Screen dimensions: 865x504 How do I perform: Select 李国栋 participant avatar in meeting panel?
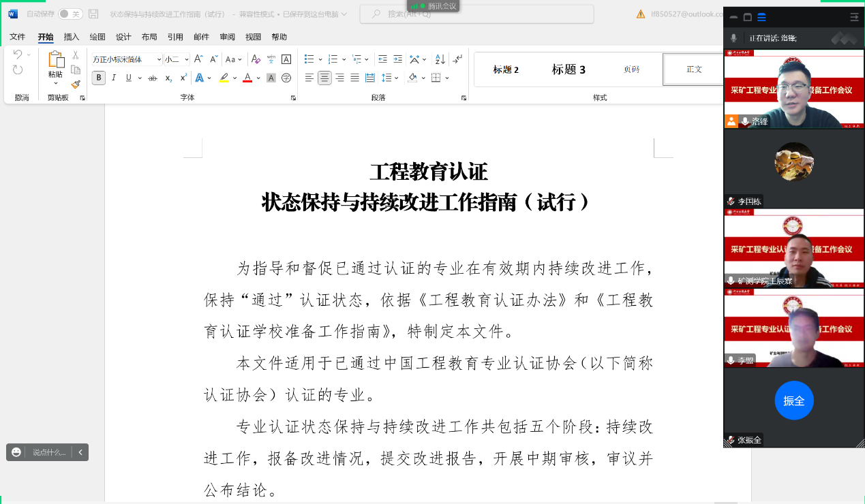794,161
